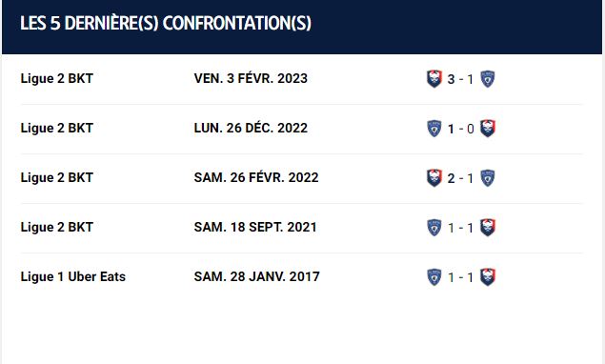605x364 pixels.
Task: Click the Caen crest in the 18 Sept. 2021 row
Action: [488, 228]
